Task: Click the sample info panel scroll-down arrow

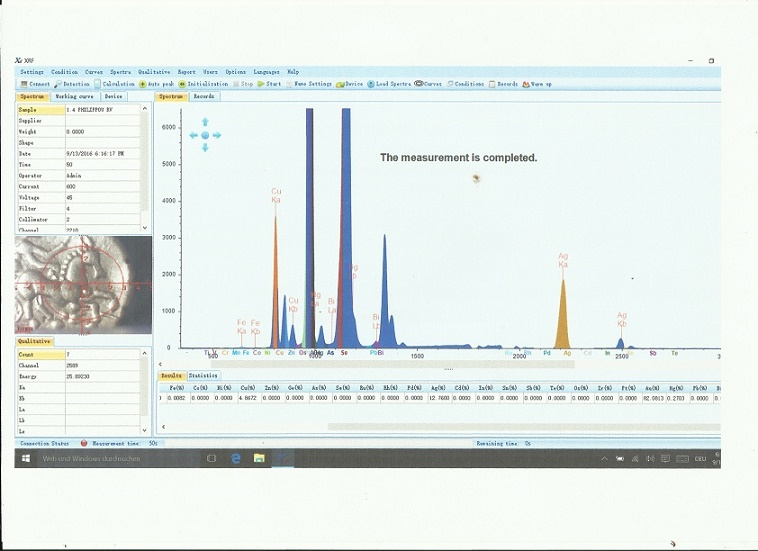Action: click(x=145, y=228)
